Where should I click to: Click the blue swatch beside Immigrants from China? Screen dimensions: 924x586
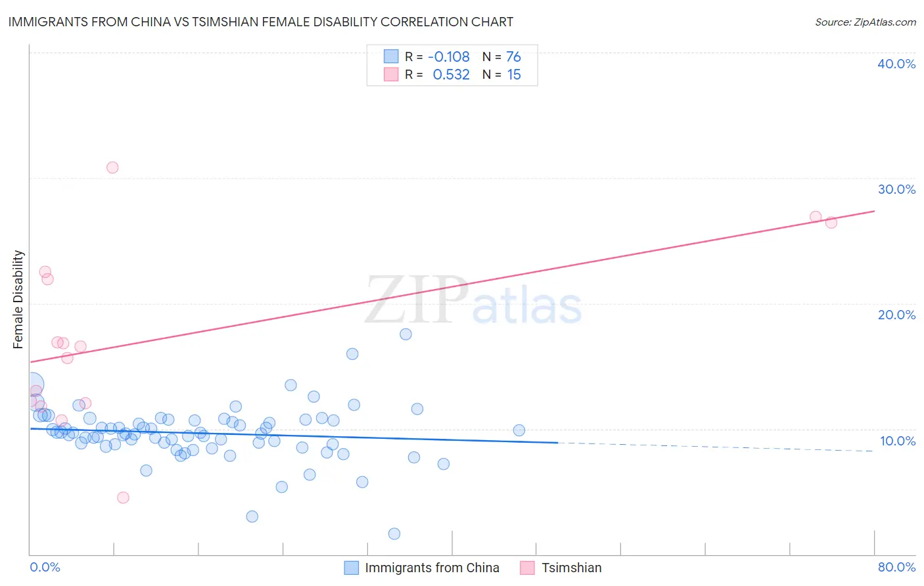[x=352, y=568]
